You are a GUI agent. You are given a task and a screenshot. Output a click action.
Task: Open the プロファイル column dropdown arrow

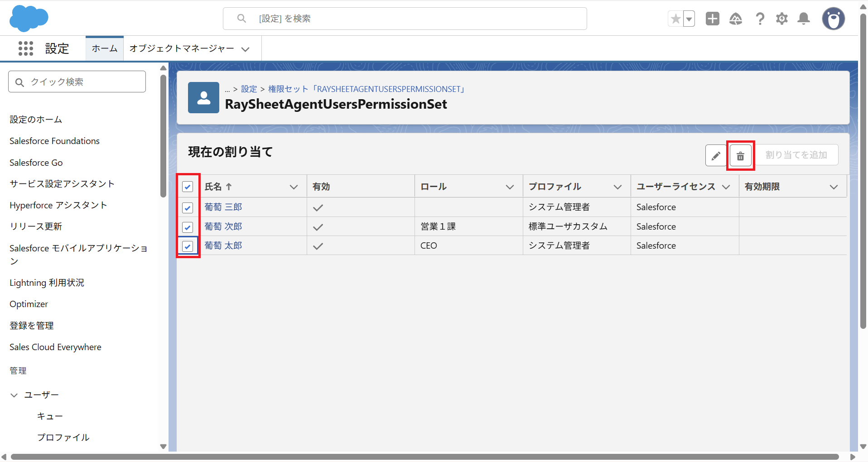click(x=617, y=187)
